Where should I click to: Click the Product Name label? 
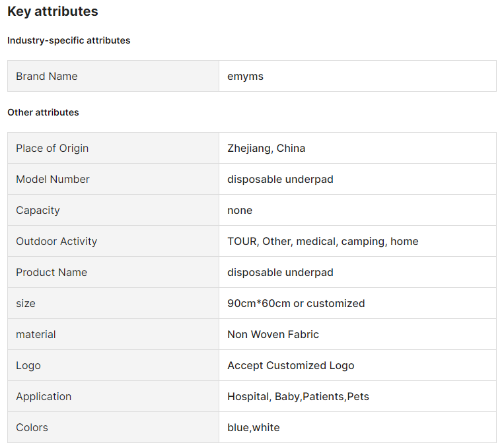tap(52, 273)
